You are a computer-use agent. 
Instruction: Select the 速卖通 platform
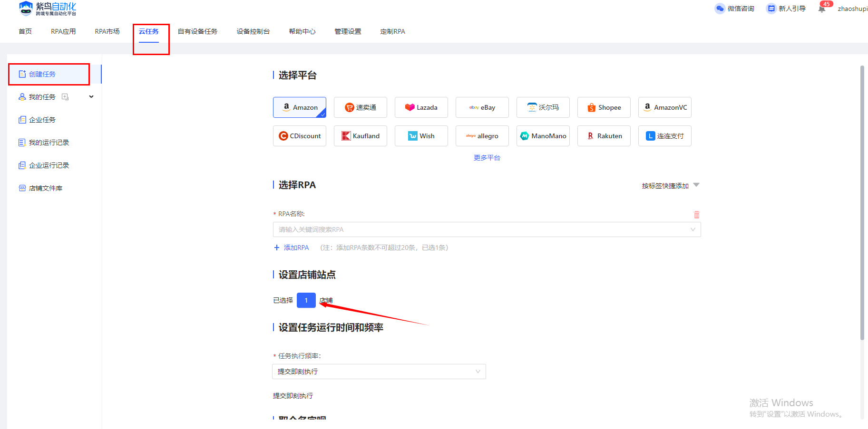click(x=361, y=107)
